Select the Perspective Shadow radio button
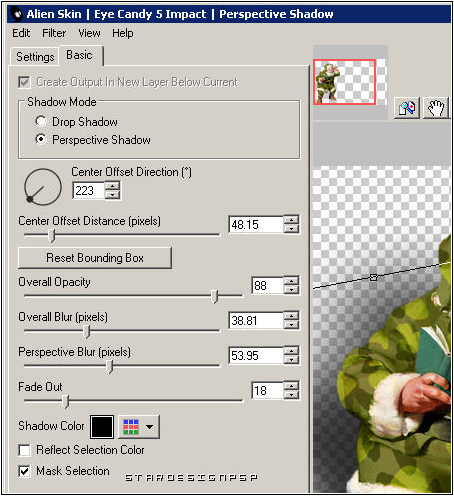Image resolution: width=454 pixels, height=496 pixels. [41, 139]
